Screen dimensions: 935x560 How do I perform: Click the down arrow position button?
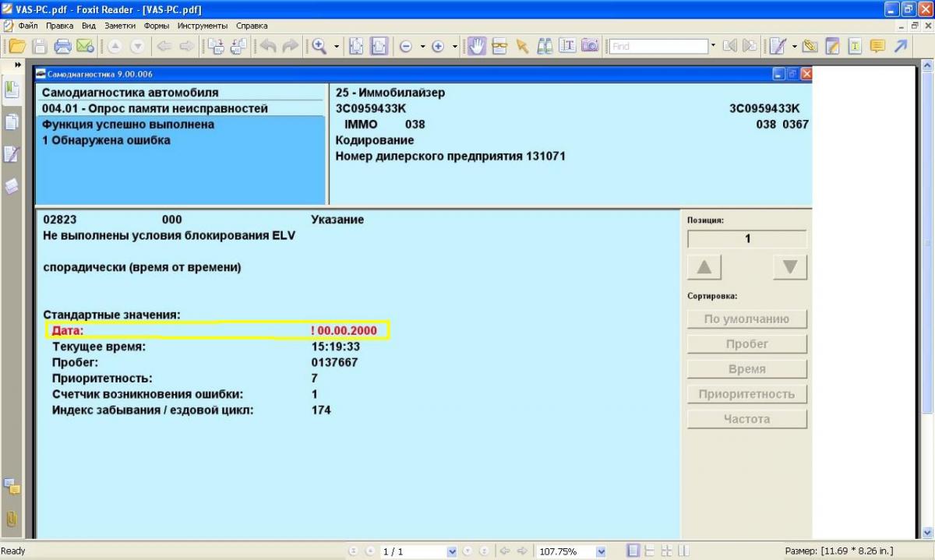point(790,267)
